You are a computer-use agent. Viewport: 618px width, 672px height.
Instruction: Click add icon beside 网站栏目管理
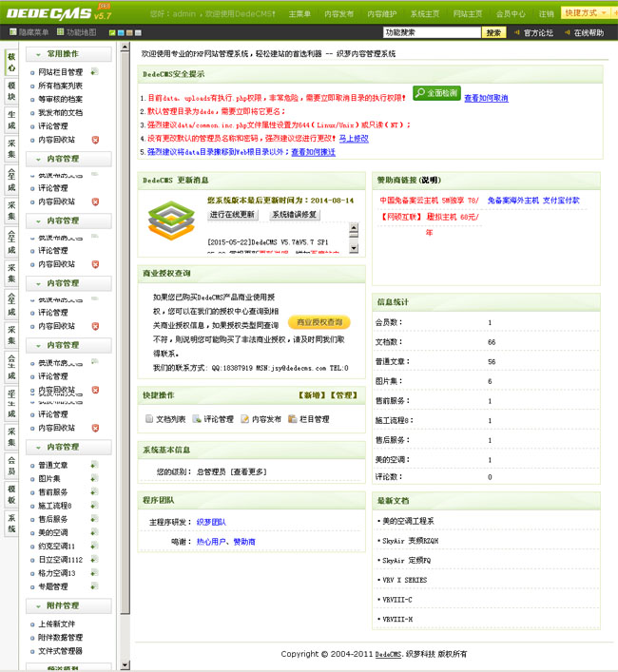point(95,72)
